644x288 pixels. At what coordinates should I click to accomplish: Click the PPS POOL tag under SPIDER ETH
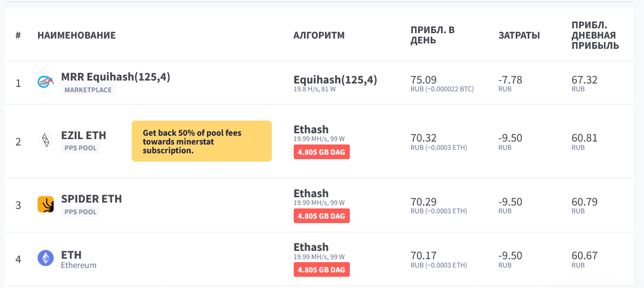[80, 212]
